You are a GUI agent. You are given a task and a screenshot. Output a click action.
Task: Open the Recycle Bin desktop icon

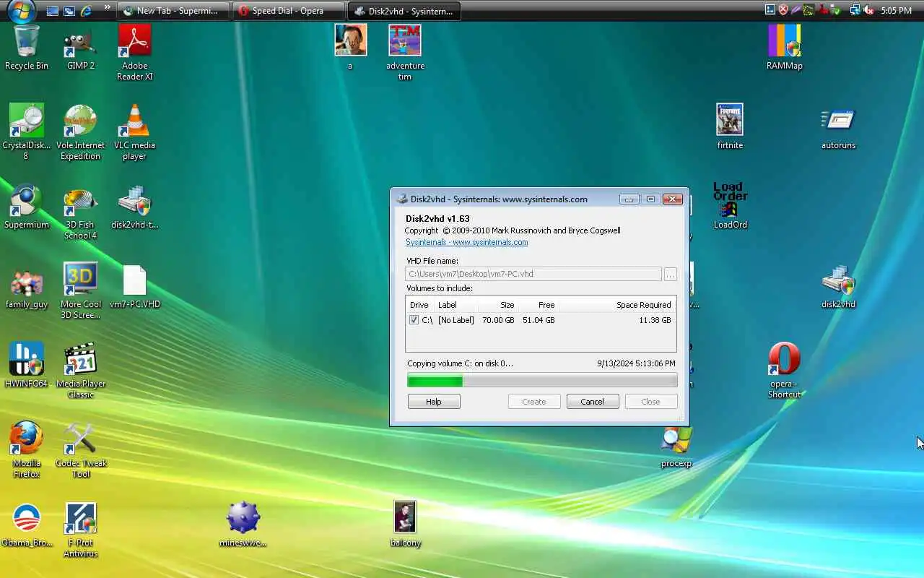point(27,48)
